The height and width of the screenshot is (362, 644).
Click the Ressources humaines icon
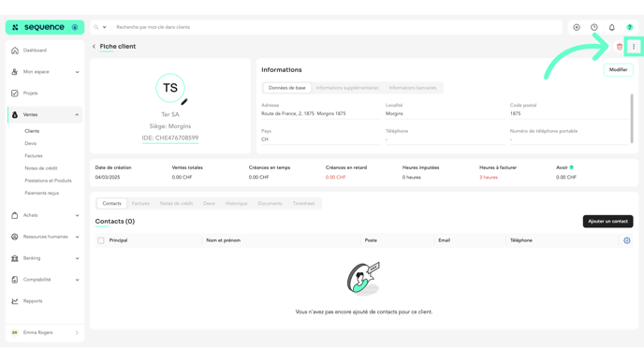(15, 237)
